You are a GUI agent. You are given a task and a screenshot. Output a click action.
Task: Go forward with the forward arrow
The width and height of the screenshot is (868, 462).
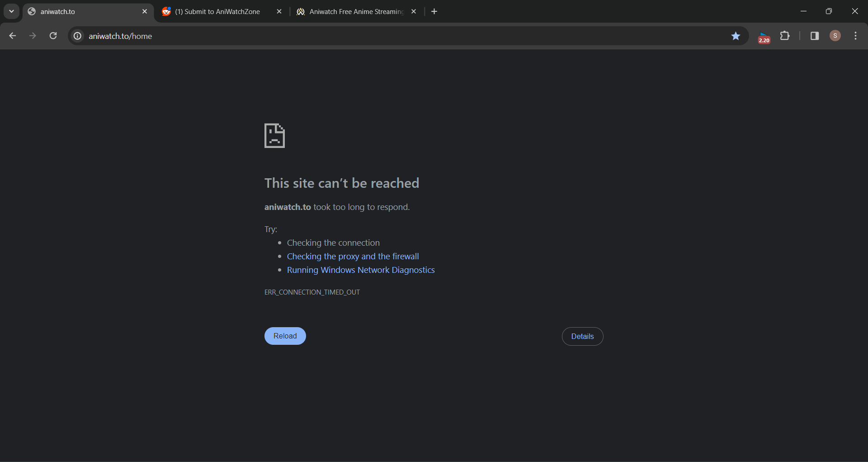(33, 36)
